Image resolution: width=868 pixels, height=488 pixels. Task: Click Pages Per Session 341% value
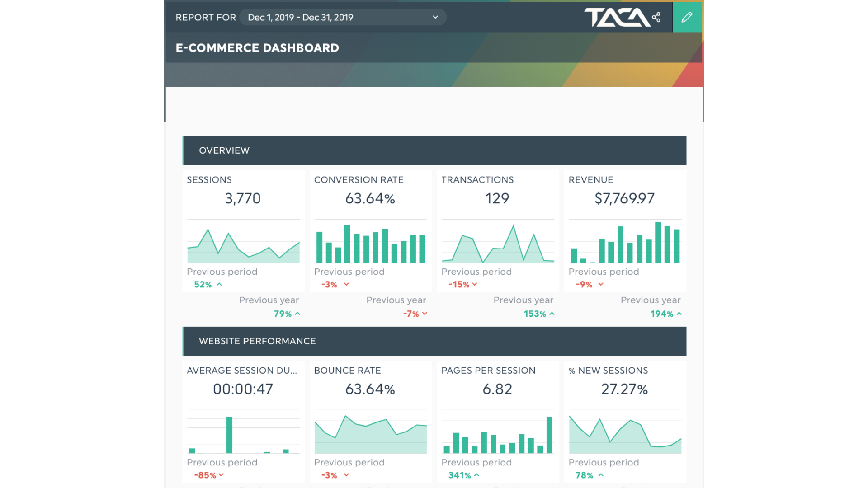460,475
